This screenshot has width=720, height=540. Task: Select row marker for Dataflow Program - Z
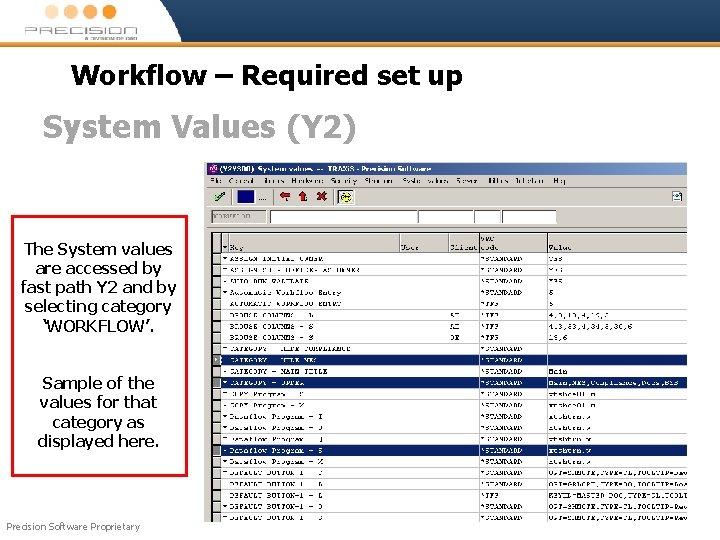click(217, 461)
